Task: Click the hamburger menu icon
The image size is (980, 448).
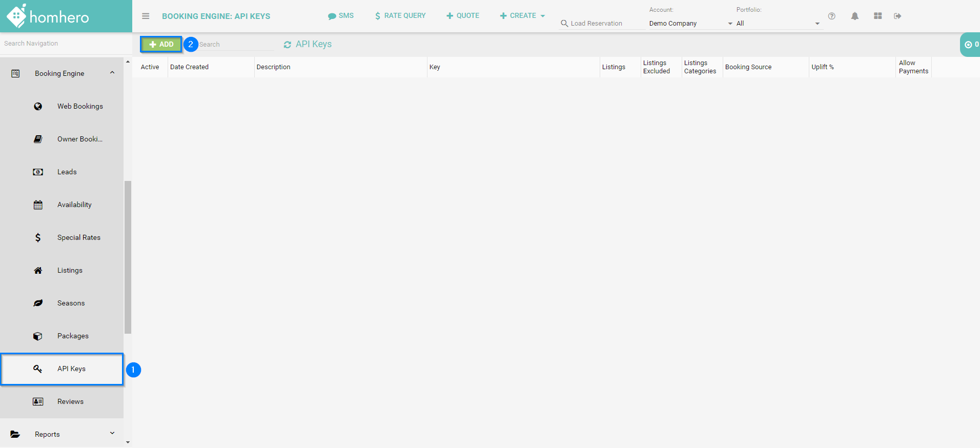Action: pos(146,16)
